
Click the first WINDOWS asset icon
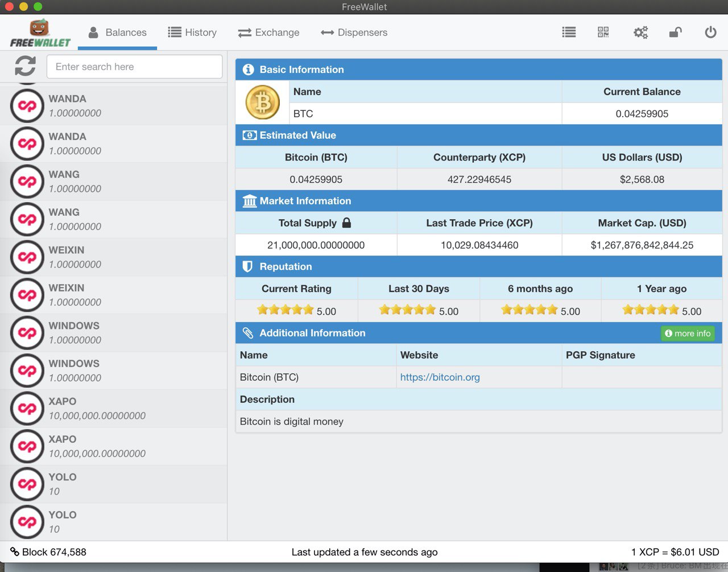pos(27,333)
